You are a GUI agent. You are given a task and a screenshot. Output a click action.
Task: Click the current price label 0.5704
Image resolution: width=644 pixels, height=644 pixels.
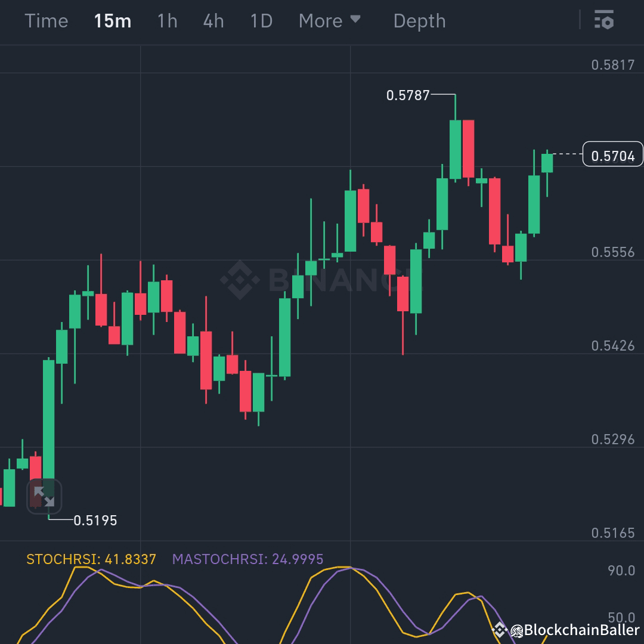pos(612,154)
